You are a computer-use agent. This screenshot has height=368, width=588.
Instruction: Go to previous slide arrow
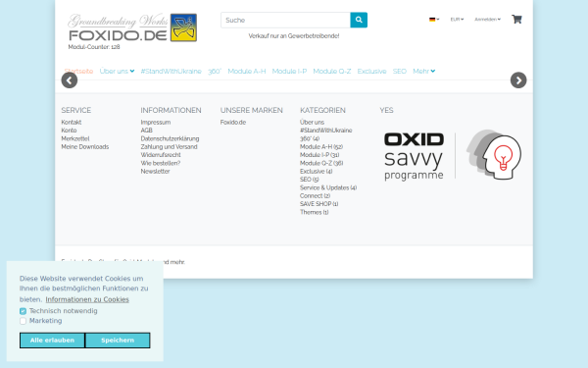pos(70,80)
